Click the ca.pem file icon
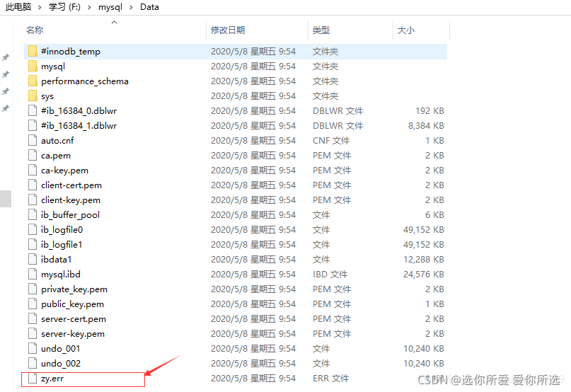Image resolution: width=571 pixels, height=392 pixels. 33,156
